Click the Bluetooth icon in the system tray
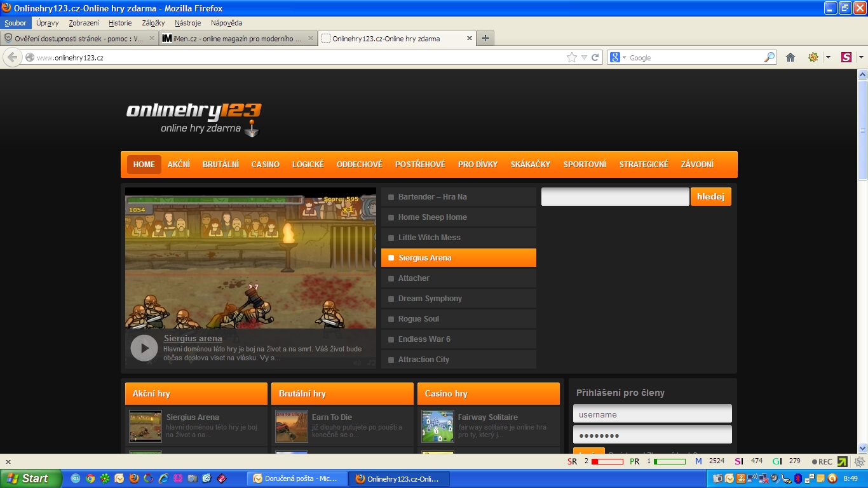The height and width of the screenshot is (488, 868). click(x=797, y=478)
